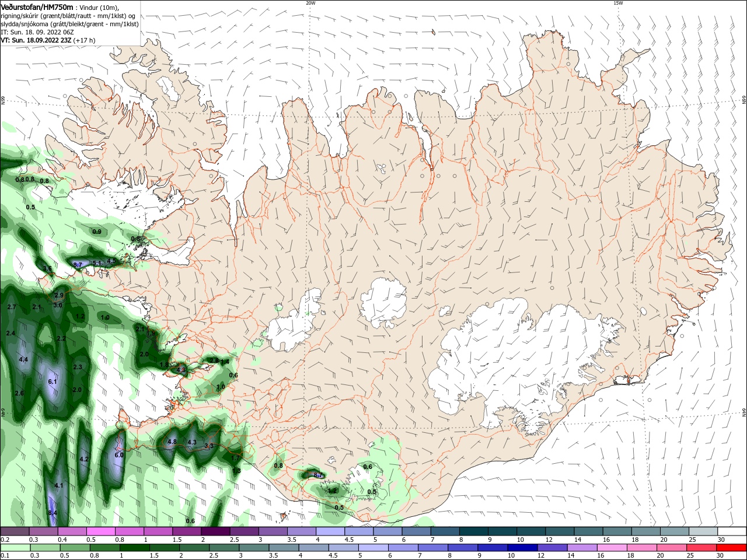Screen dimensions: 747x560
Task: Pick the deep blue swatch at rain legend 10
Action: point(522,548)
